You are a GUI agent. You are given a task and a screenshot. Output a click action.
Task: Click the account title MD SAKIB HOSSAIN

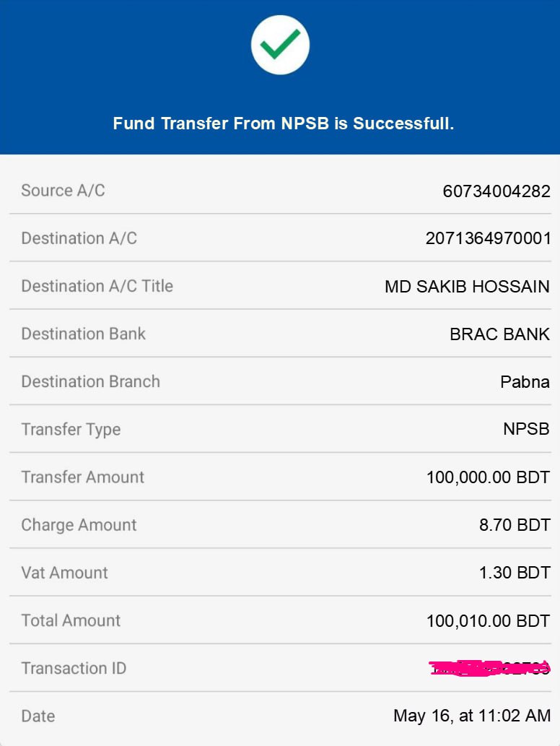click(467, 286)
